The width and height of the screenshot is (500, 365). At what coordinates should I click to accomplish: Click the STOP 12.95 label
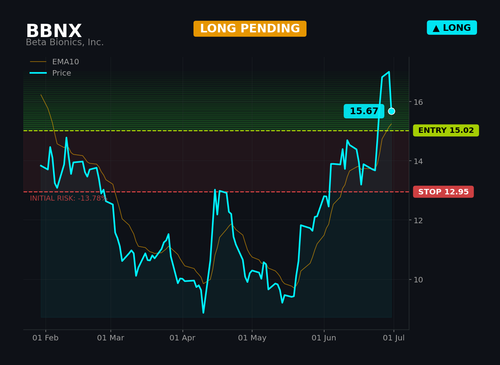pos(443,192)
